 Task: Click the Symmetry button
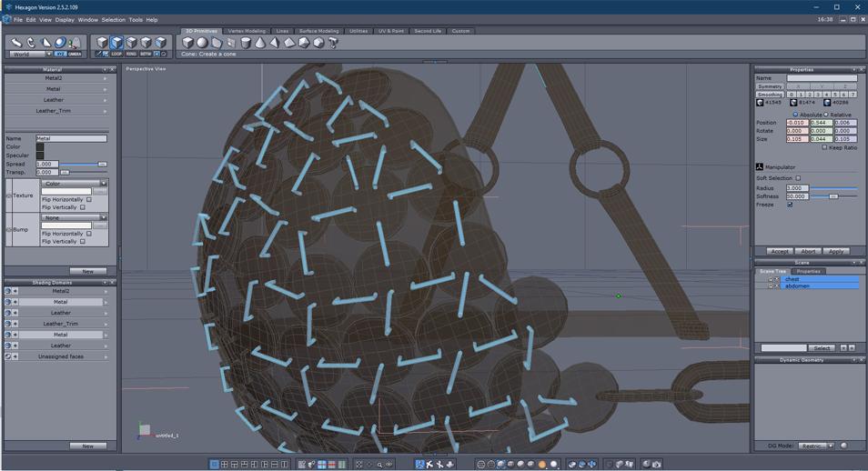click(770, 86)
